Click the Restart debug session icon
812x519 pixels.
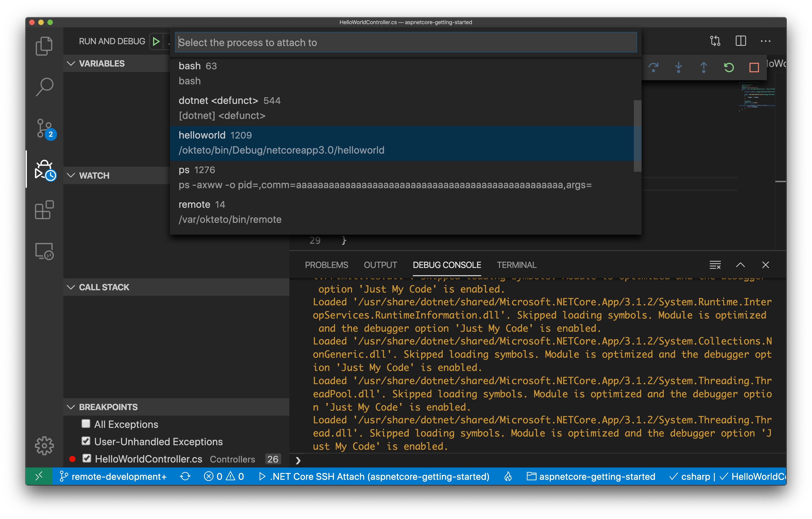click(x=729, y=67)
